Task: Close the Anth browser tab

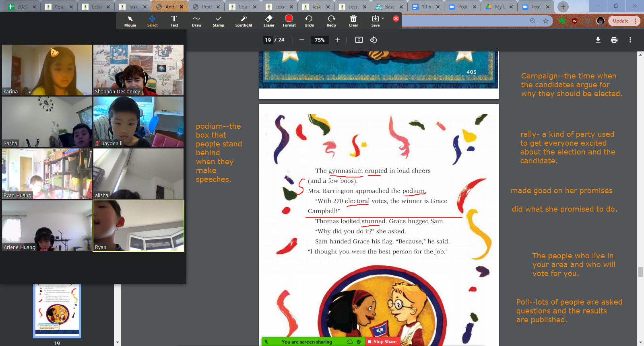Action: [x=182, y=7]
